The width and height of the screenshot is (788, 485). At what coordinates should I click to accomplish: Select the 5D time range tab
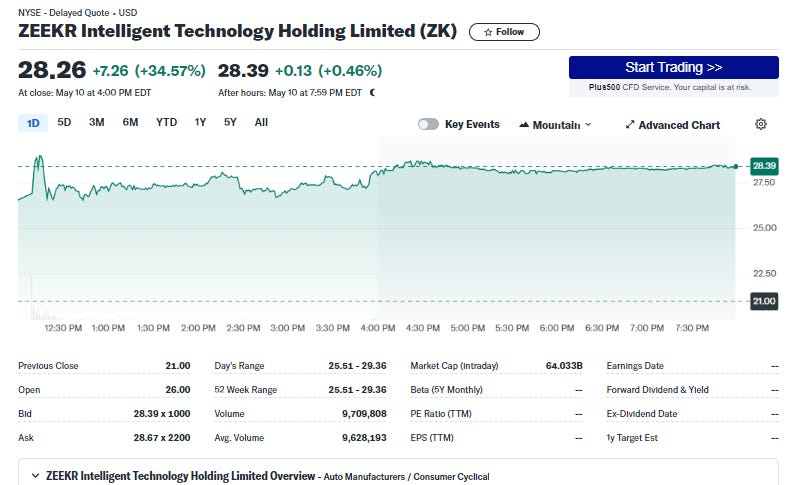[64, 122]
